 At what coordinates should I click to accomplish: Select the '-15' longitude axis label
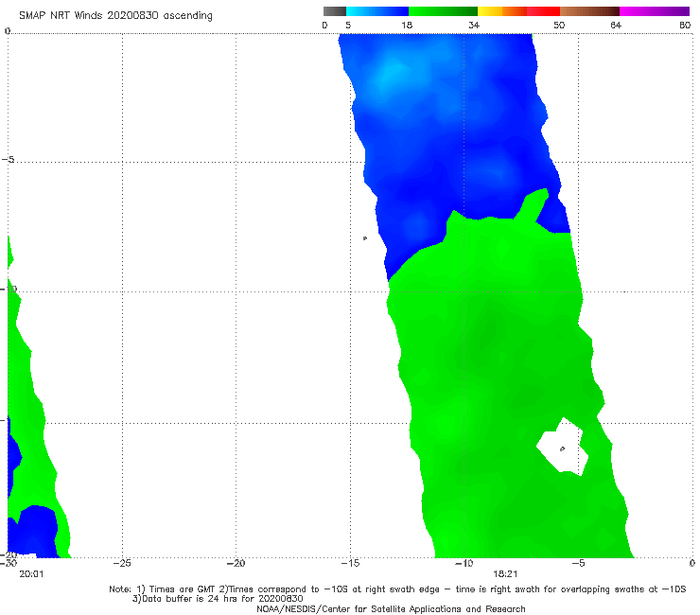(350, 563)
